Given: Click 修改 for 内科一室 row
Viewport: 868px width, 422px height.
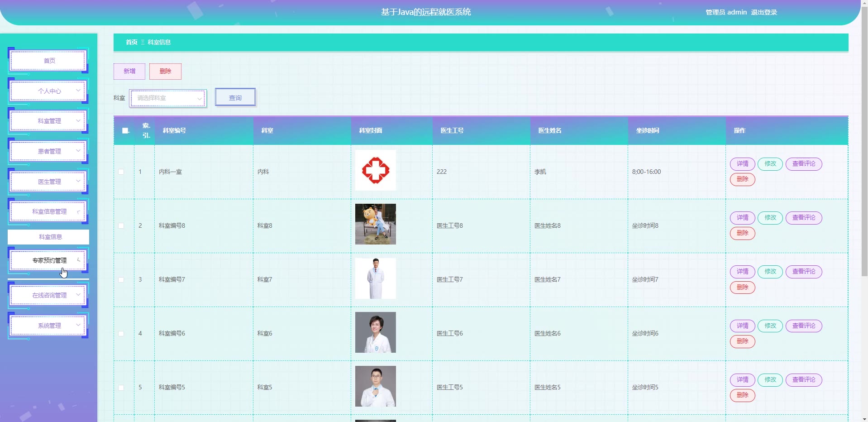Looking at the screenshot, I should [x=770, y=164].
